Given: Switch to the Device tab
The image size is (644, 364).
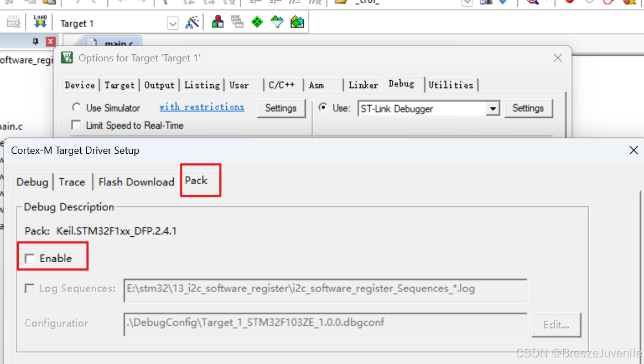Looking at the screenshot, I should 80,85.
